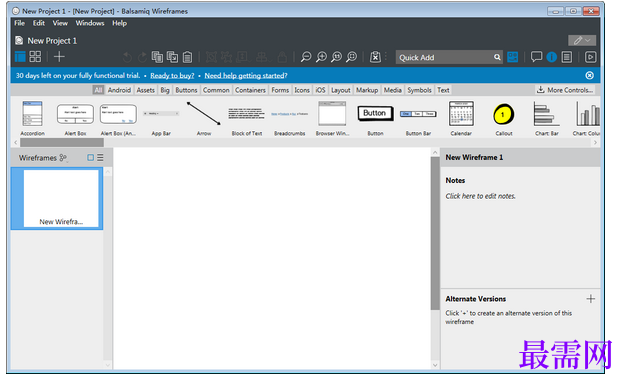Viewport: 631px width, 386px height.
Task: Open the Edit menu
Action: [39, 23]
